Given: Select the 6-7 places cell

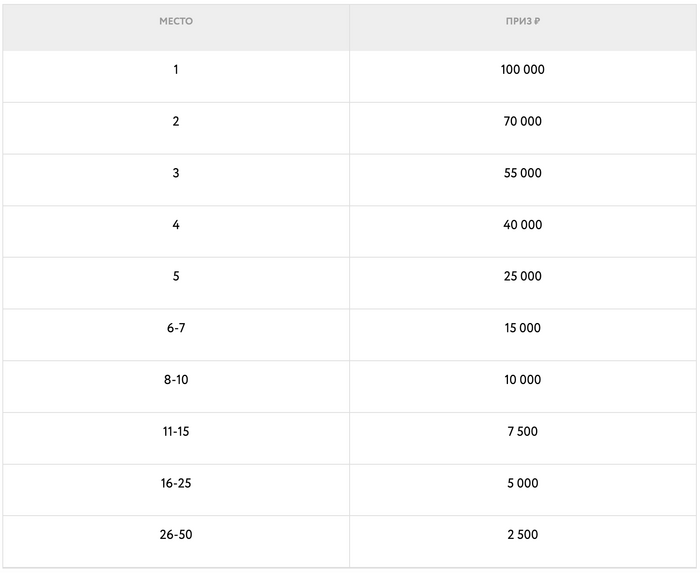Looking at the screenshot, I should click(176, 328).
